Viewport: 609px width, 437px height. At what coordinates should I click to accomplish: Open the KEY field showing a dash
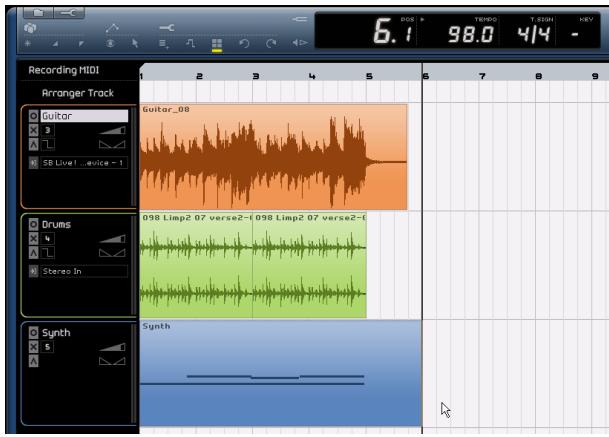point(575,34)
